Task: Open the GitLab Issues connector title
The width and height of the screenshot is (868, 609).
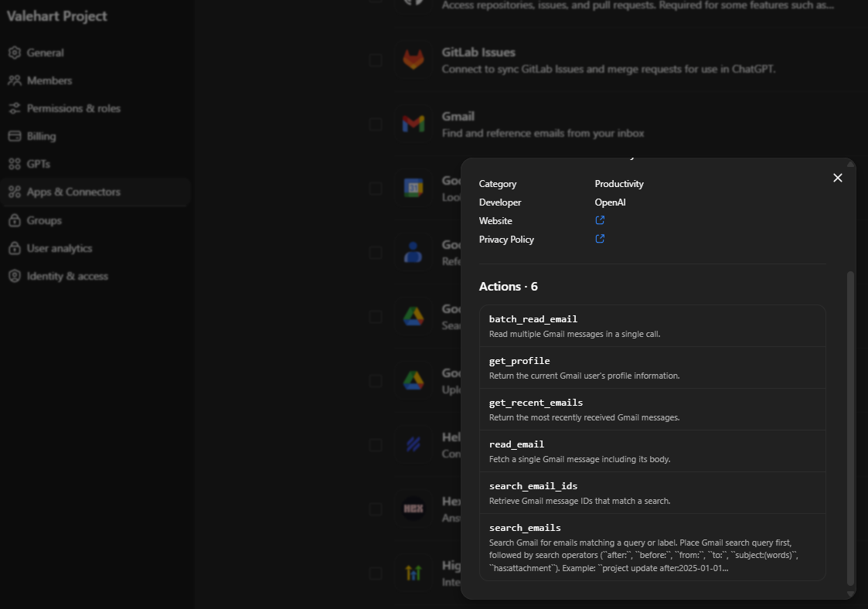Action: click(478, 52)
